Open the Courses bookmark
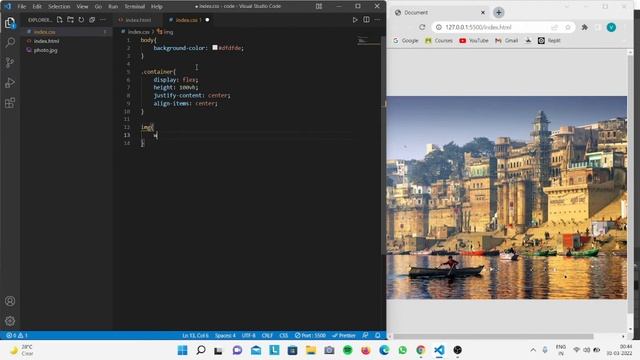The image size is (640, 360). click(439, 40)
